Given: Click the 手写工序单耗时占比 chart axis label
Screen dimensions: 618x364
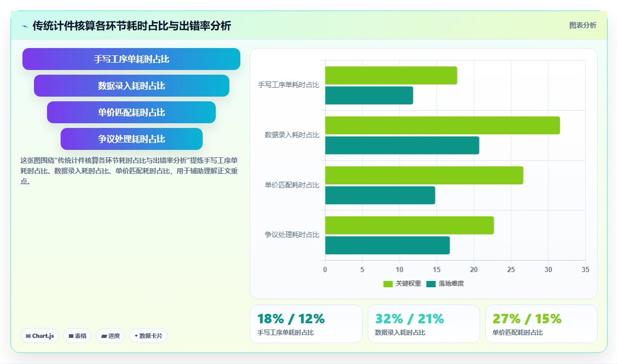Looking at the screenshot, I should 288,85.
